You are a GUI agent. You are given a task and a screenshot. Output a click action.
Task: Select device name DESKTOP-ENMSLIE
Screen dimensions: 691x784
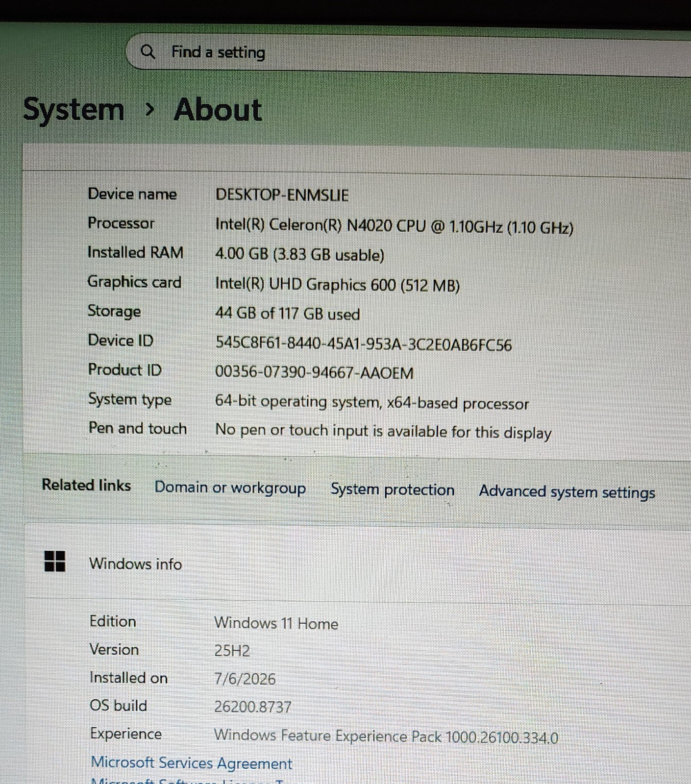[282, 195]
